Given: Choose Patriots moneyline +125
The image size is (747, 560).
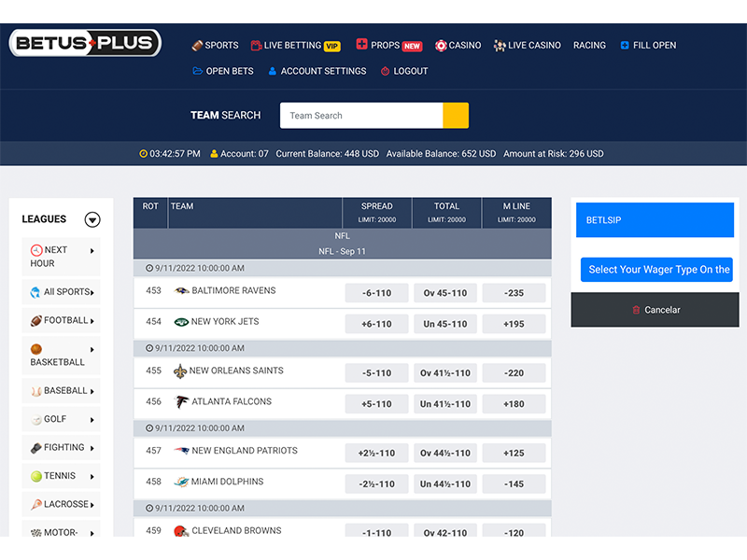Looking at the screenshot, I should coord(514,454).
